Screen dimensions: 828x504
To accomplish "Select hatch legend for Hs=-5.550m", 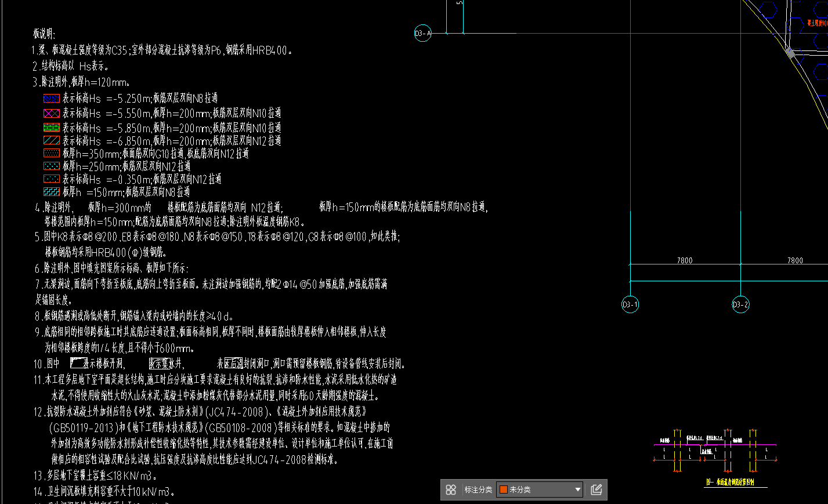I will [52, 113].
